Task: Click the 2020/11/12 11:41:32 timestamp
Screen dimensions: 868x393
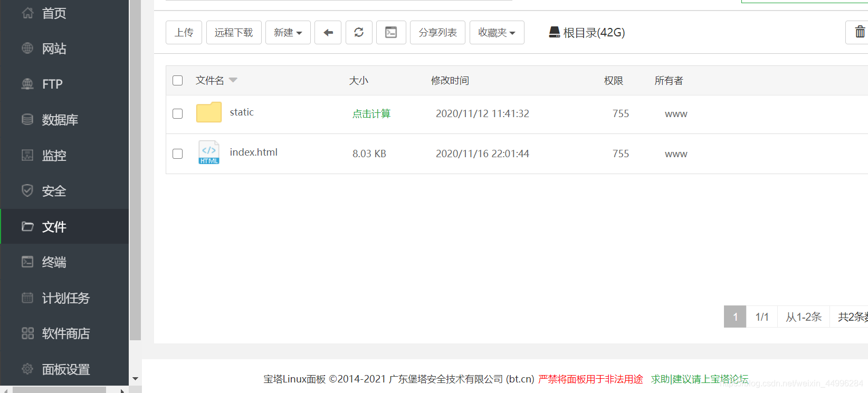Action: pyautogui.click(x=482, y=113)
